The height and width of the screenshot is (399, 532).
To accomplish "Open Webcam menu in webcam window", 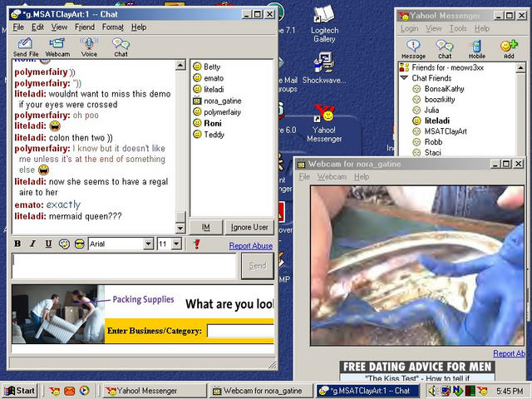I will coord(332,177).
